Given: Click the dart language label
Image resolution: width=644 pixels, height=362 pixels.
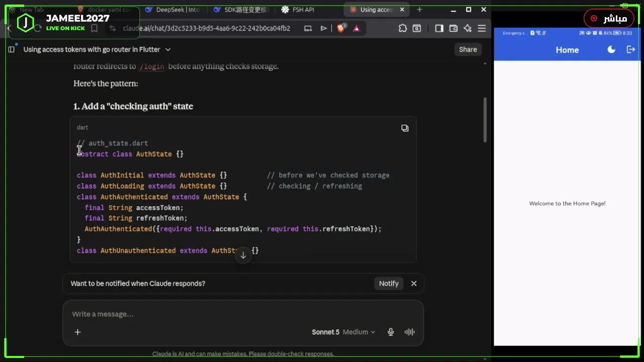Looking at the screenshot, I should point(82,128).
